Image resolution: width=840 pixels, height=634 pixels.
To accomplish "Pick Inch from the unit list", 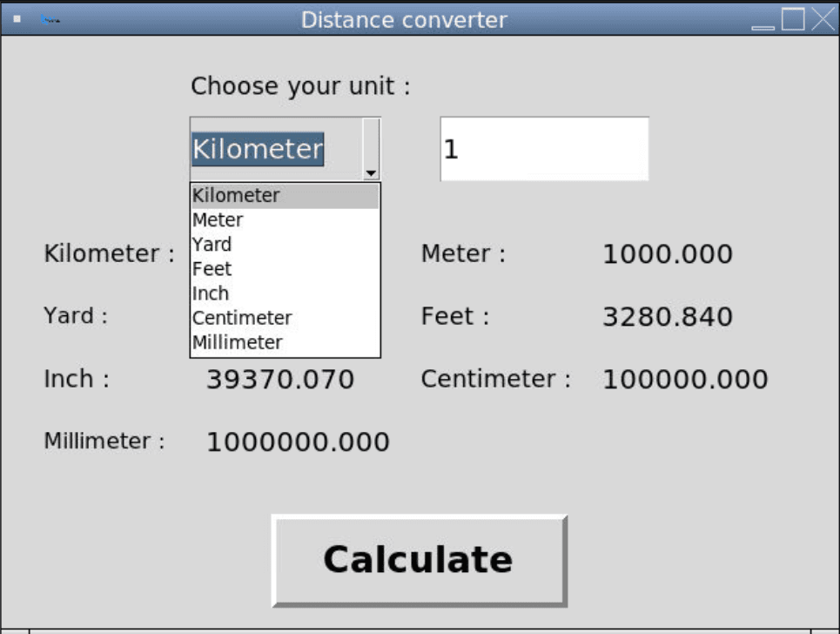I will [x=285, y=293].
